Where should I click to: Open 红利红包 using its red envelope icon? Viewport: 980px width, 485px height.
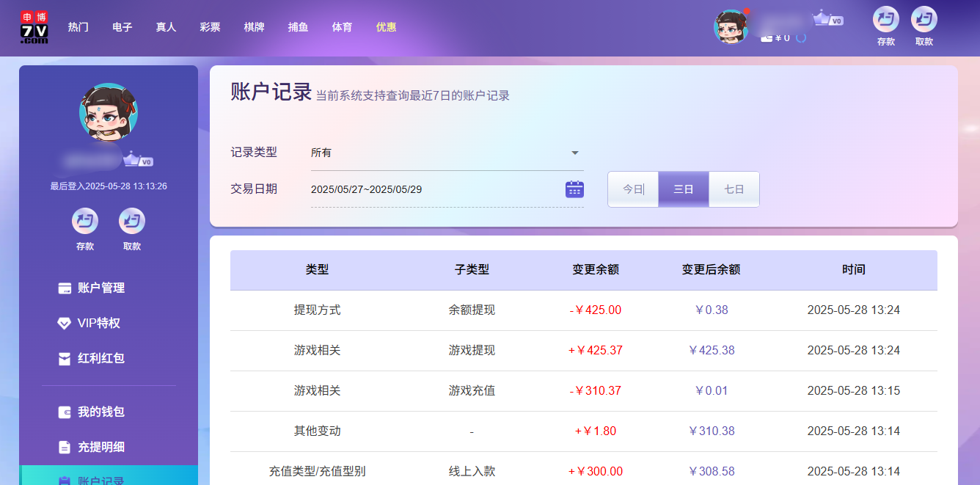point(65,358)
